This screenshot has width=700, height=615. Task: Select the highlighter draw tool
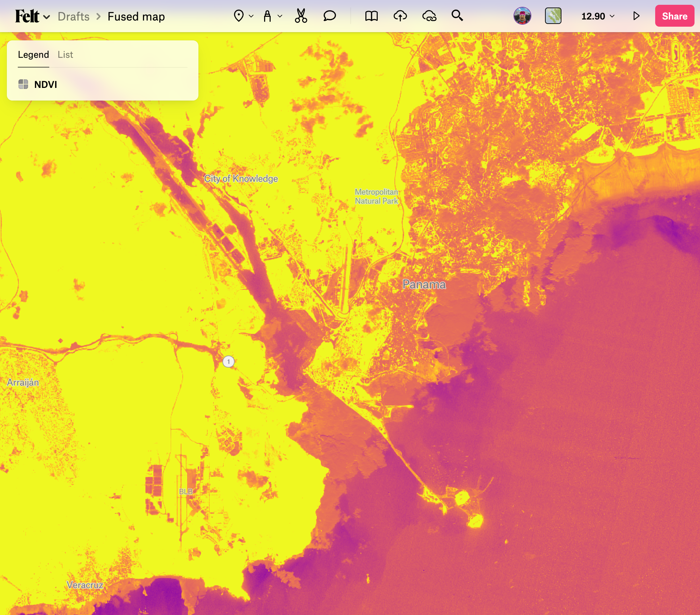pos(267,16)
